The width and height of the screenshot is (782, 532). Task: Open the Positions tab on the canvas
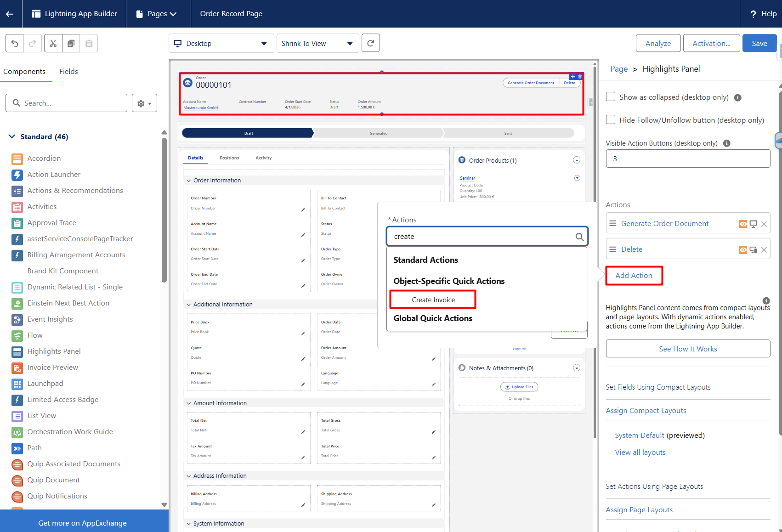(x=229, y=158)
